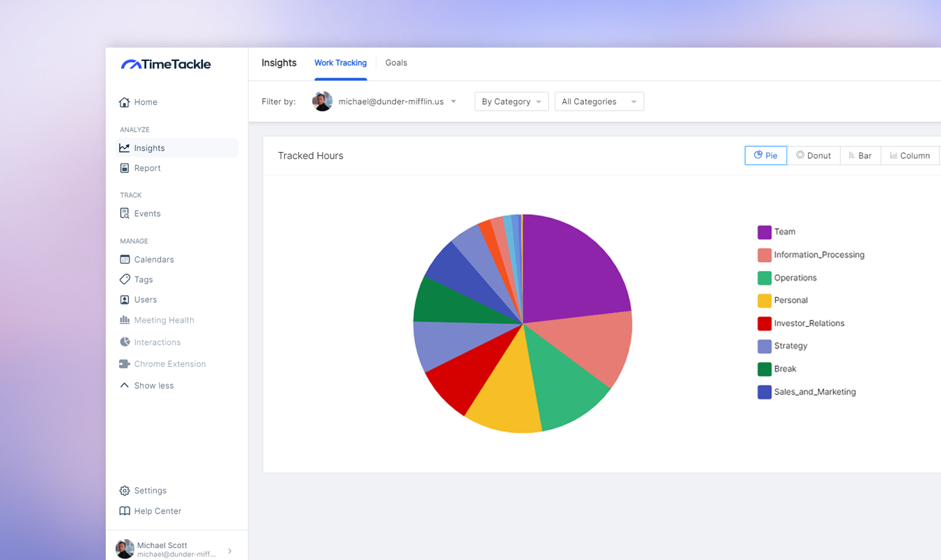Click the TimeTackle logo
Viewport: 941px width, 560px height.
coord(166,64)
